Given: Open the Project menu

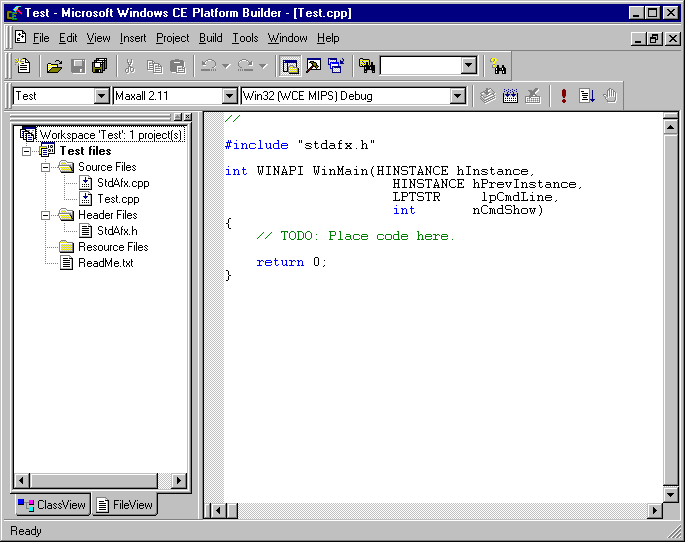Looking at the screenshot, I should [173, 38].
